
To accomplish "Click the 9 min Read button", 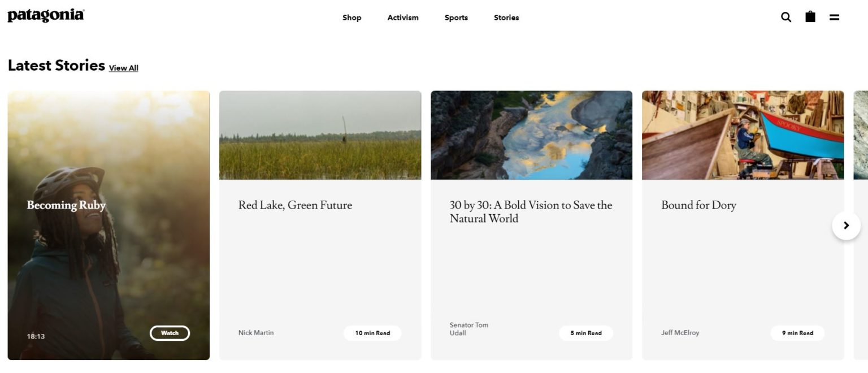I will (x=797, y=333).
